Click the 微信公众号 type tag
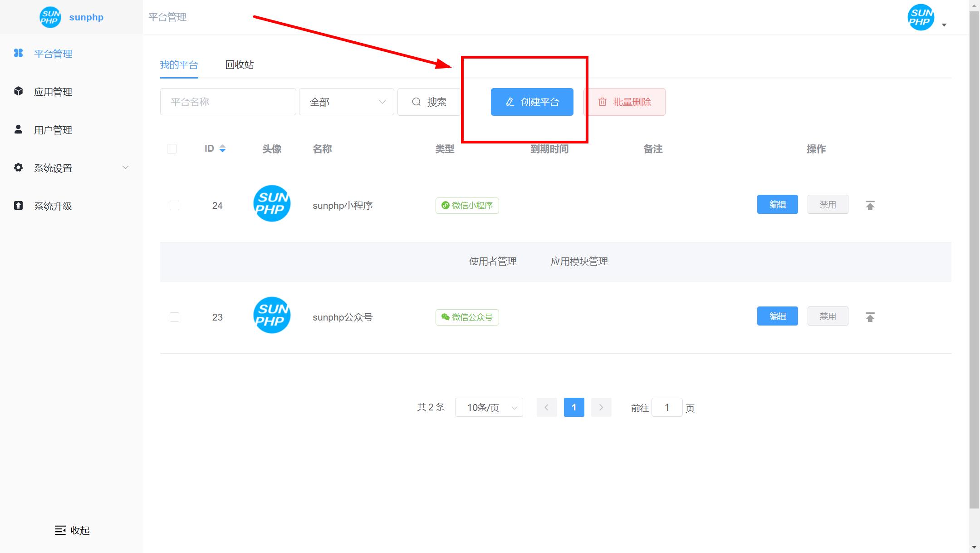 point(467,317)
